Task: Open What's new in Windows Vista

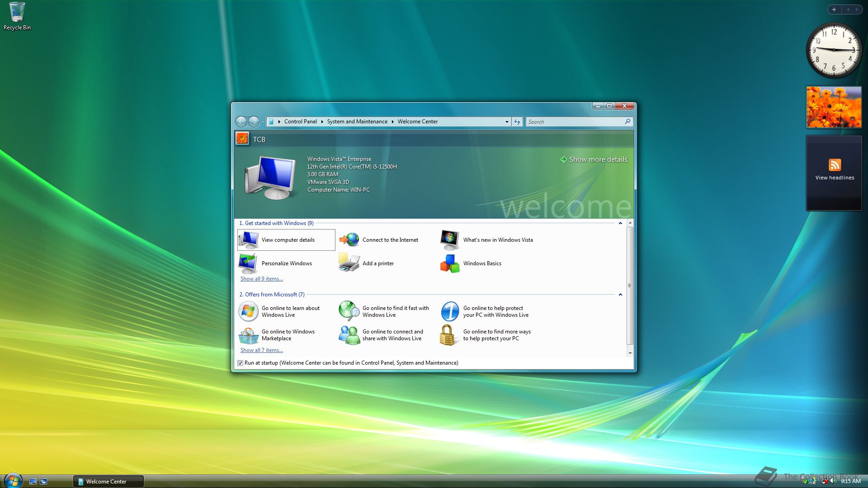Action: [x=486, y=240]
